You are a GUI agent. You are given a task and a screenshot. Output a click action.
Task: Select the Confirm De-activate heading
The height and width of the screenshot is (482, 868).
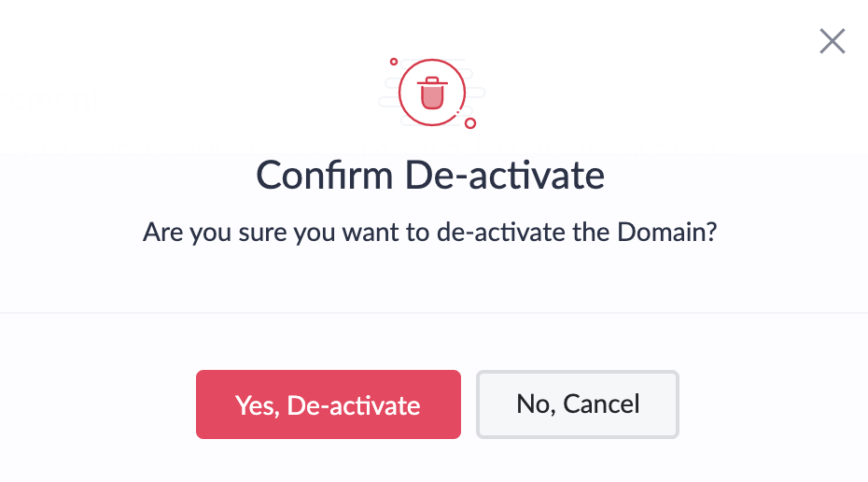click(x=430, y=175)
